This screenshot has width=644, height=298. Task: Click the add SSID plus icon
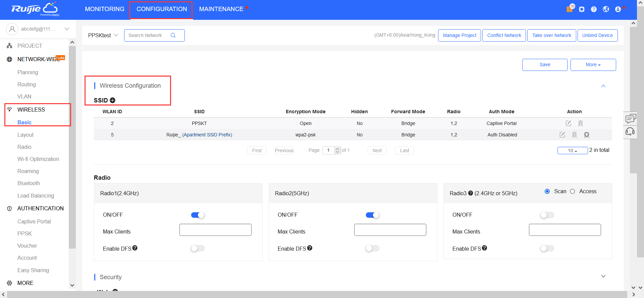pyautogui.click(x=113, y=100)
